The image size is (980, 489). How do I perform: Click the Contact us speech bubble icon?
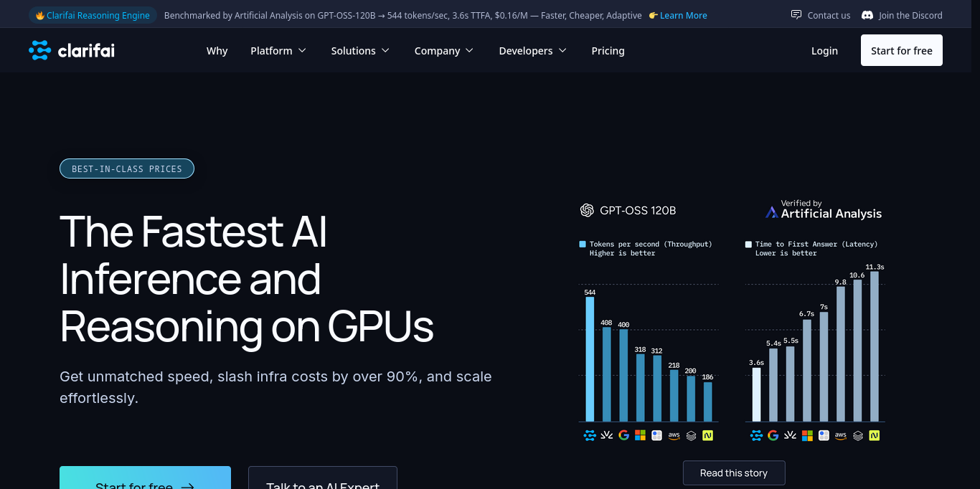796,14
